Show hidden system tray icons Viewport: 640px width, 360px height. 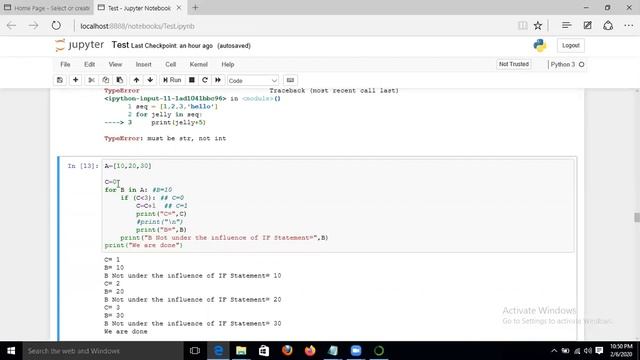(554, 351)
